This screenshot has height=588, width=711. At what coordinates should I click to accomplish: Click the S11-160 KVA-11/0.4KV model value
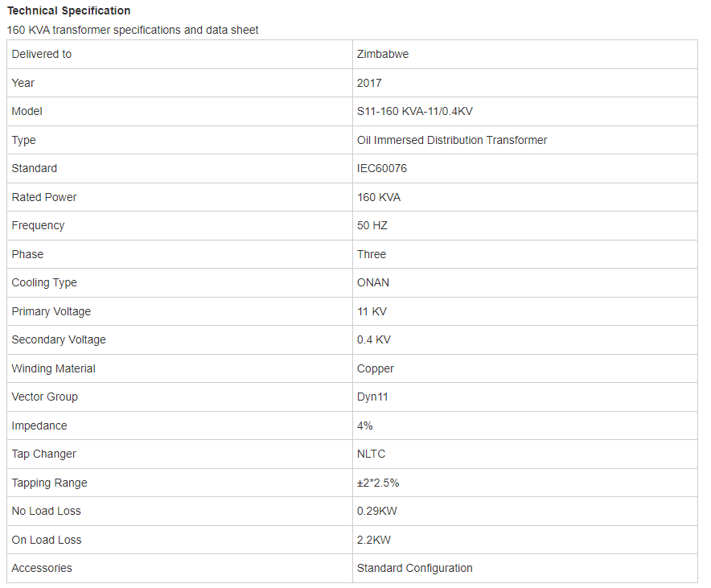pos(414,112)
